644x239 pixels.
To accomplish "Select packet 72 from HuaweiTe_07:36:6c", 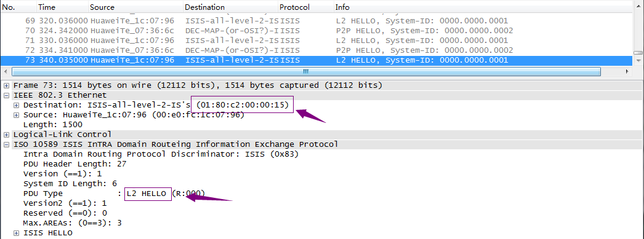I will 316,50.
